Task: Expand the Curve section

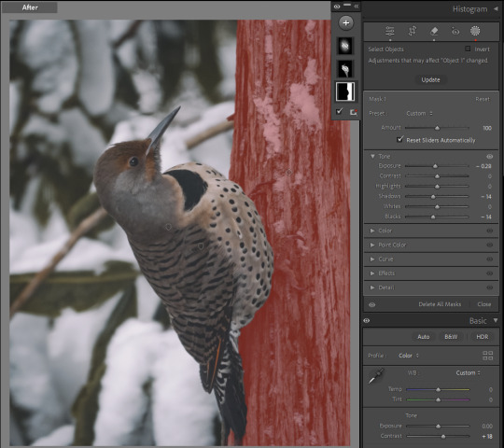Action: click(x=372, y=259)
